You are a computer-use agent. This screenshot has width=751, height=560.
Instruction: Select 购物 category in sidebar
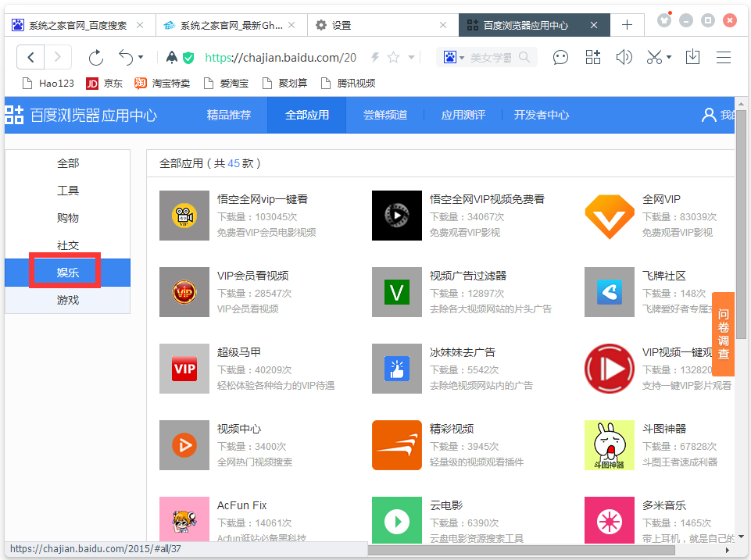(68, 218)
